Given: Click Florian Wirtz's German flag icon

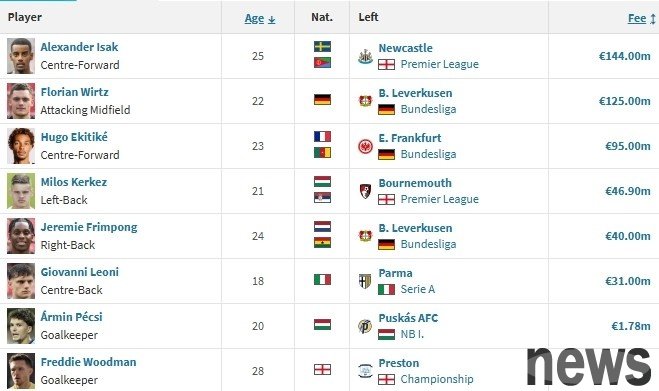Looking at the screenshot, I should 322,100.
